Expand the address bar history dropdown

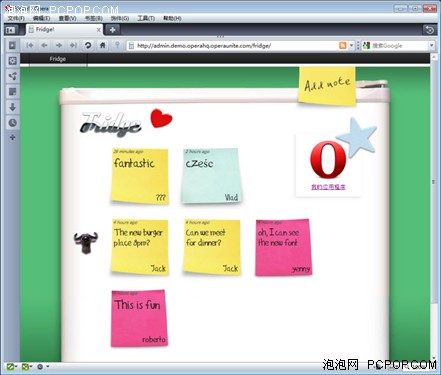(x=351, y=45)
